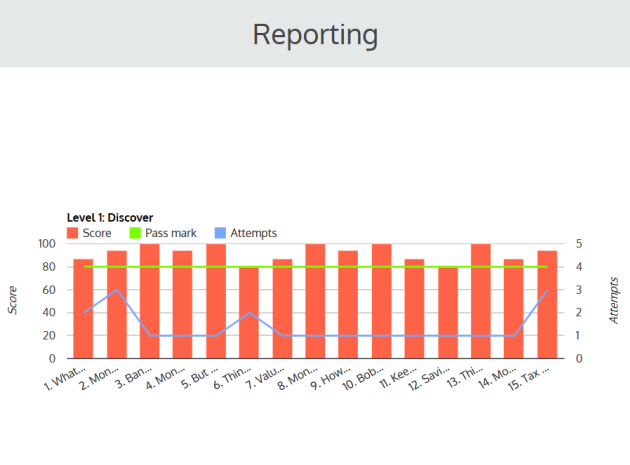Click the Score legend red swatch
The height and width of the screenshot is (465, 630).
coord(72,233)
